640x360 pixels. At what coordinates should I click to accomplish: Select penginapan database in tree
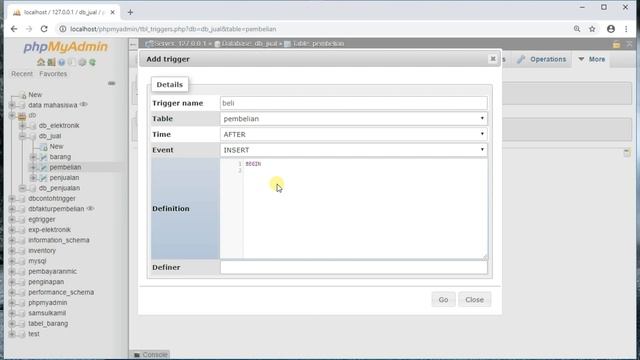click(46, 282)
